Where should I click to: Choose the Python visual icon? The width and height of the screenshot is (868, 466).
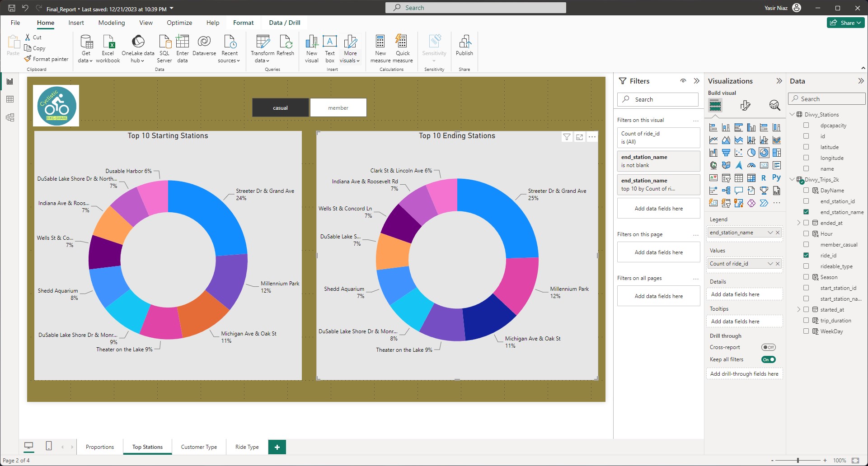[777, 178]
